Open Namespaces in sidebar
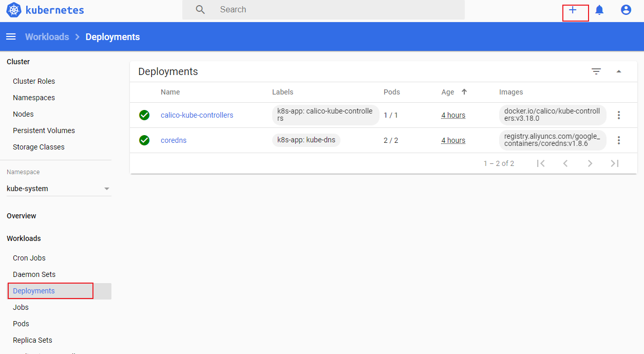Image resolution: width=644 pixels, height=354 pixels. [x=34, y=98]
